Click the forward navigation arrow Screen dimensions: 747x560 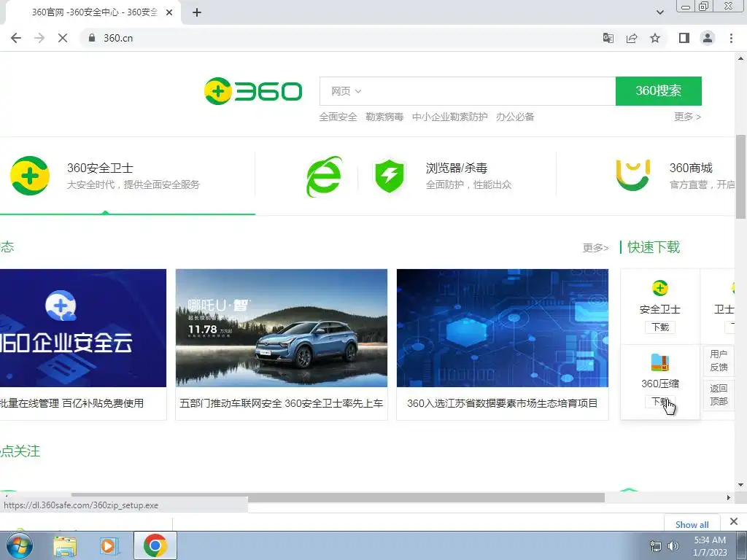pos(39,38)
